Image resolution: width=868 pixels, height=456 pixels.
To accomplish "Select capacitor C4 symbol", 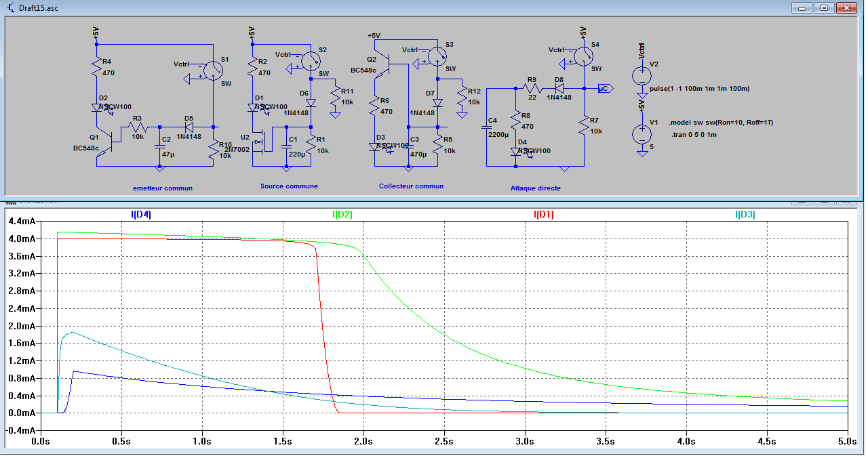I will [x=487, y=127].
